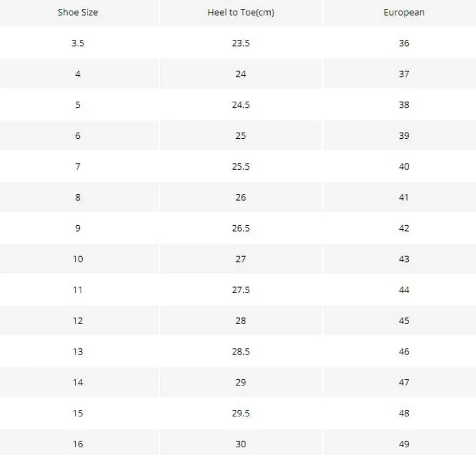476x455 pixels.
Task: Click European size 36 cell
Action: click(404, 43)
